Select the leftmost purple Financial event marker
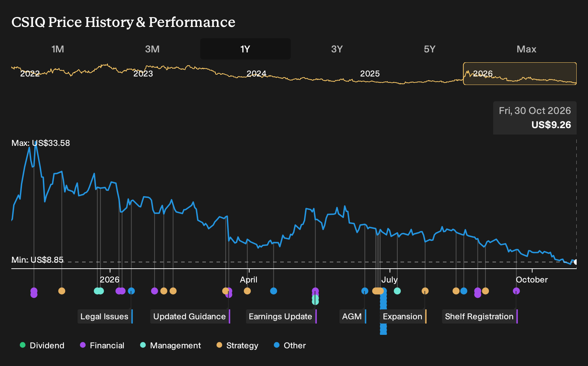The image size is (588, 366). click(x=34, y=291)
